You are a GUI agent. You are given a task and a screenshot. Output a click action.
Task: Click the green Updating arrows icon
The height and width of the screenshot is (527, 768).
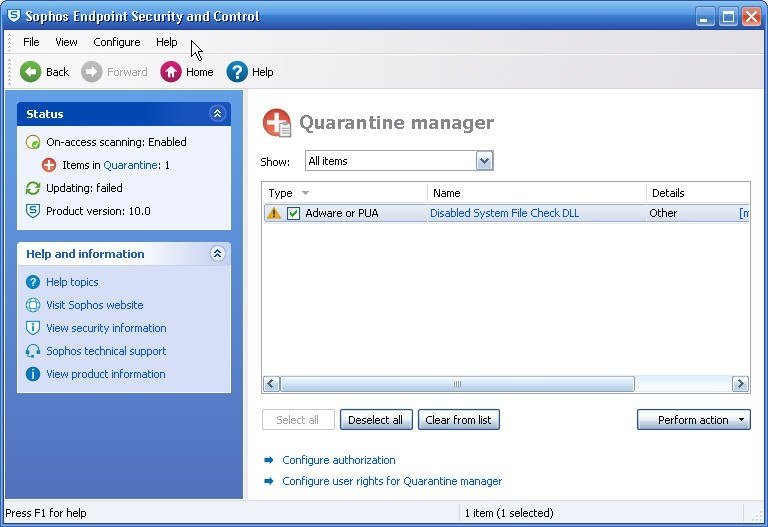point(33,188)
